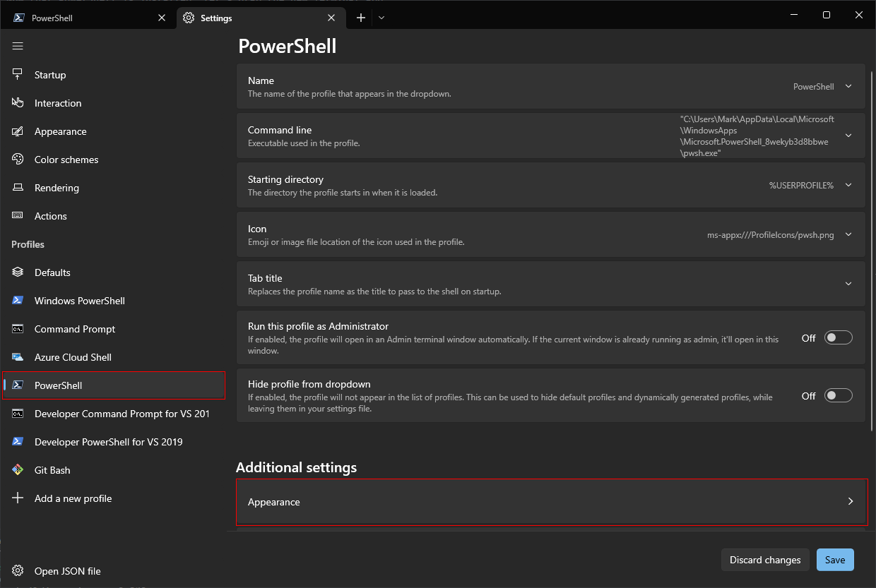Click the ms-appx pwsh.png icon value
The height and width of the screenshot is (588, 876).
click(x=770, y=234)
